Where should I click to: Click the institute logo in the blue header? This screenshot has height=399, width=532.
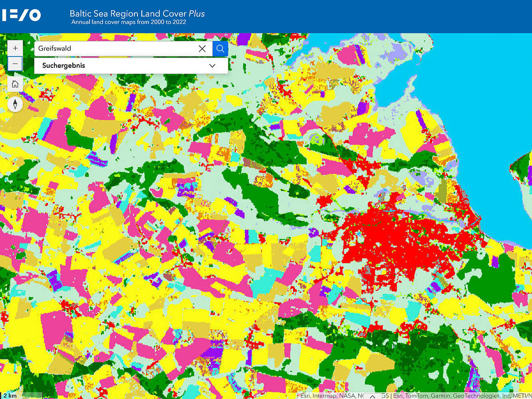21,15
